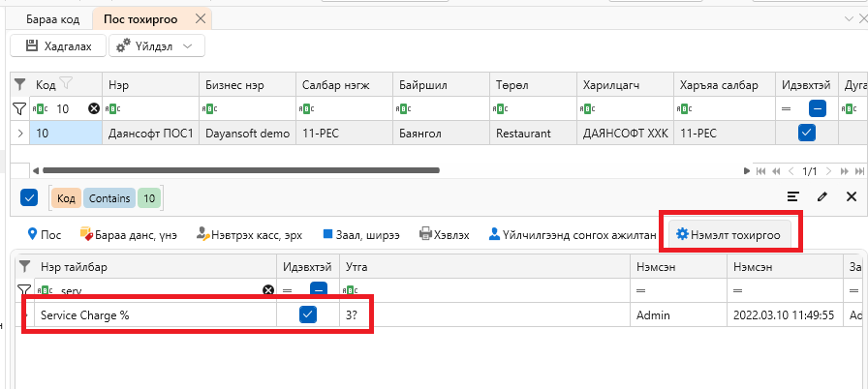This screenshot has height=389, width=868.
Task: Open the Нэмэлт тохиргоо tab
Action: tap(728, 235)
